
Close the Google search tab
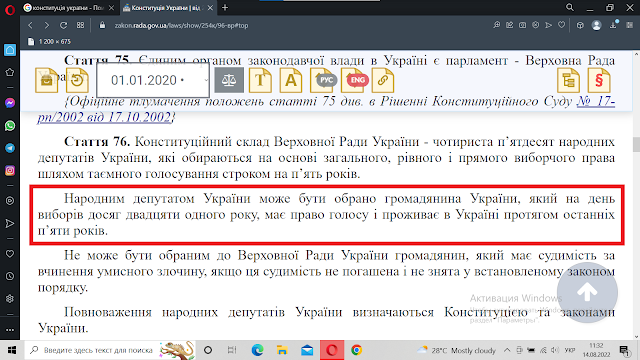tap(112, 8)
